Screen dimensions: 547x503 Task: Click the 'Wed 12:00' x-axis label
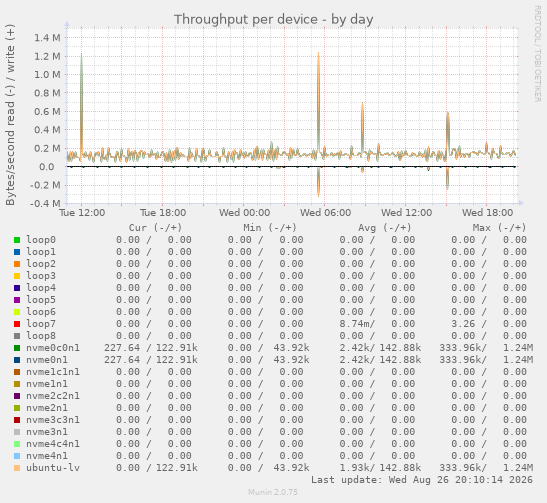pos(406,213)
